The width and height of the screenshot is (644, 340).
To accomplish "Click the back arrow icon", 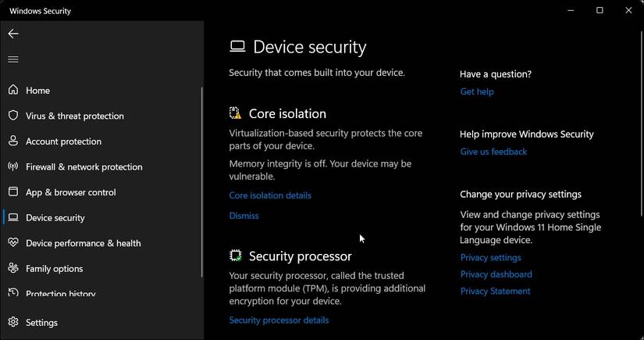I will click(13, 34).
